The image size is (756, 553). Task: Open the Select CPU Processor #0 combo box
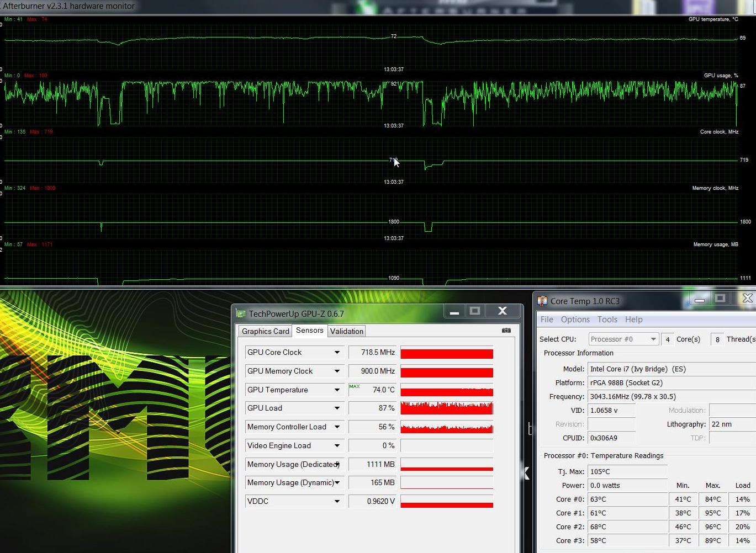pyautogui.click(x=623, y=339)
